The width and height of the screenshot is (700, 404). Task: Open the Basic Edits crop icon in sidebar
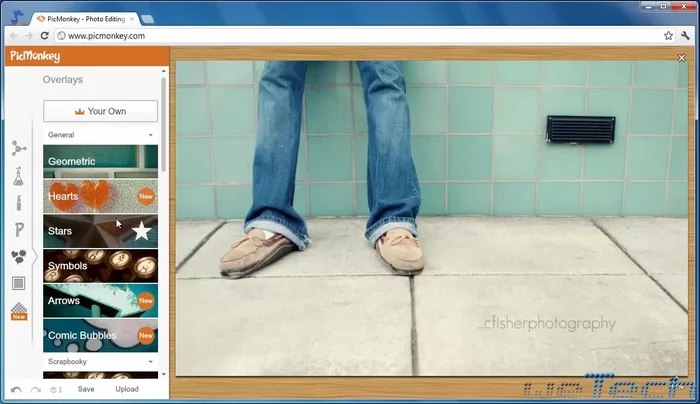coord(18,149)
